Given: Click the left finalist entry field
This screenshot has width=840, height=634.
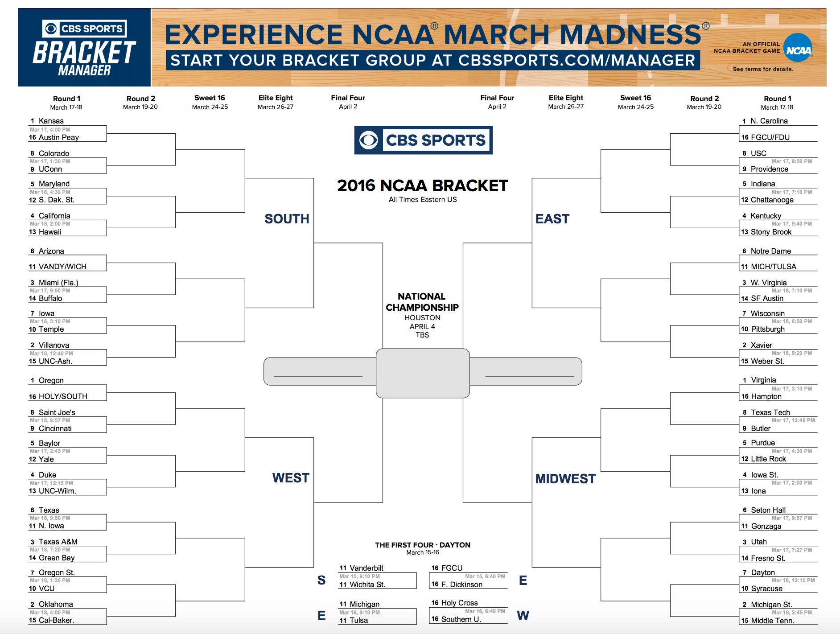Looking at the screenshot, I should 320,371.
